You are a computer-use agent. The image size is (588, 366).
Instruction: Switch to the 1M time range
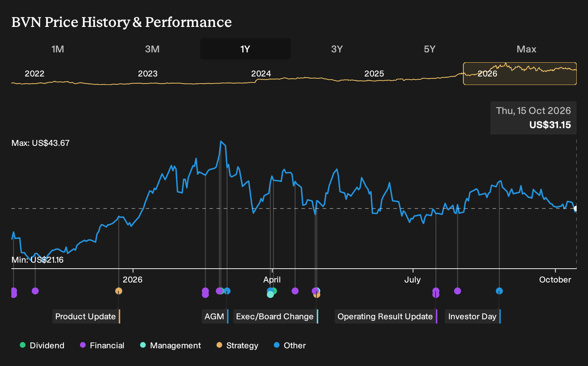click(58, 49)
